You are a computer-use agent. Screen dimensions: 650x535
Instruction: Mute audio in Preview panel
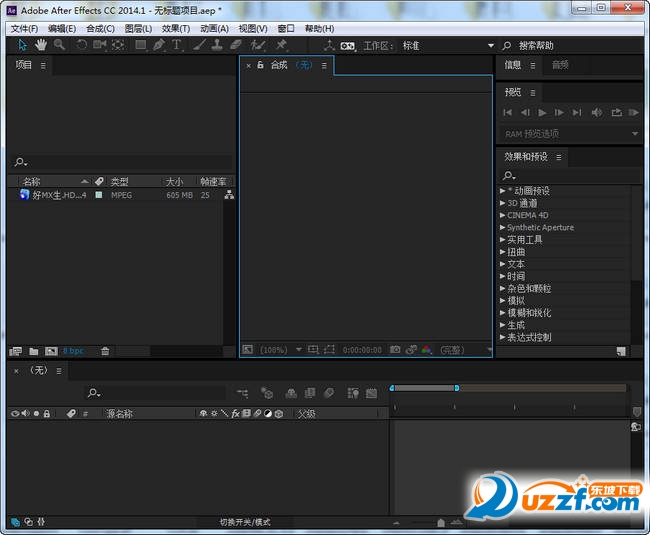[x=597, y=113]
